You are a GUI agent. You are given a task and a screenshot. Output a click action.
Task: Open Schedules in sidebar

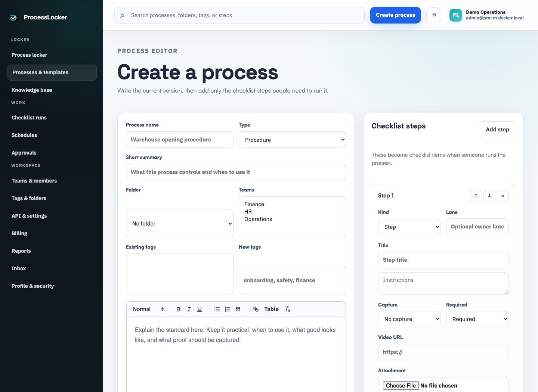[x=52, y=135]
